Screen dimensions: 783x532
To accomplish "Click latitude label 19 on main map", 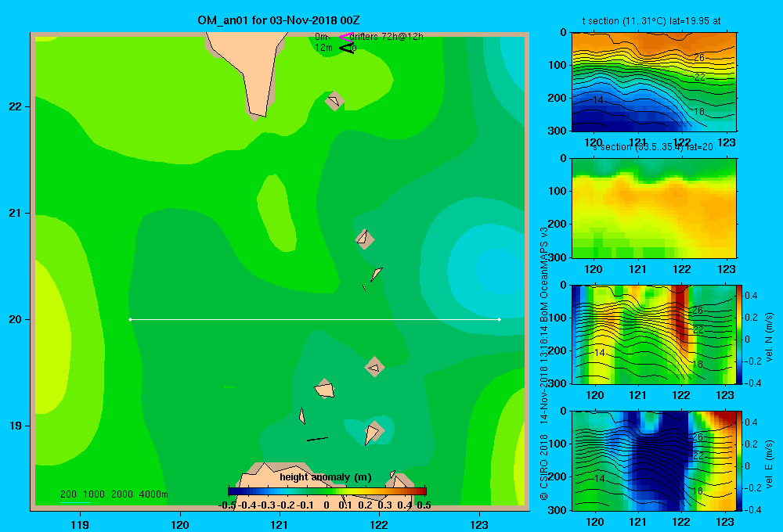I will coord(16,426).
